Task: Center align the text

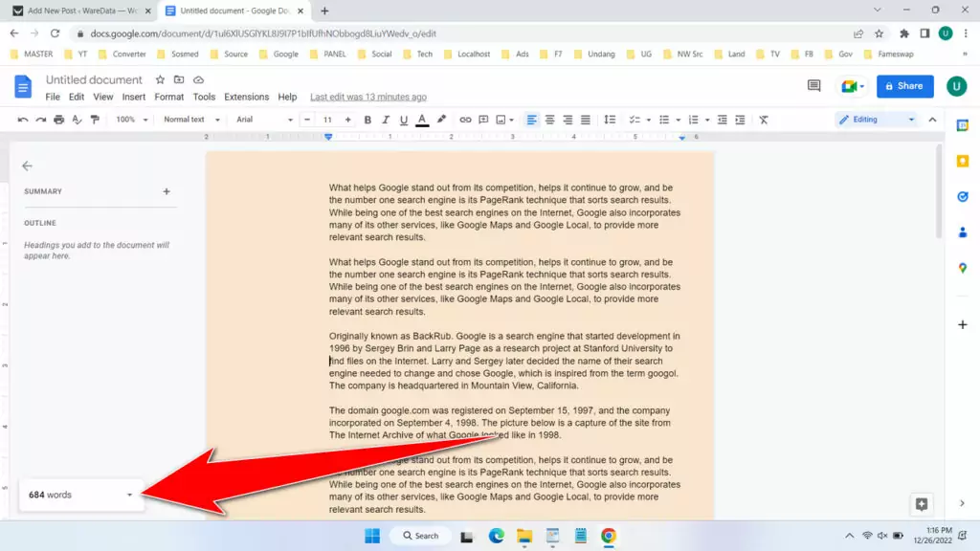Action: tap(549, 120)
